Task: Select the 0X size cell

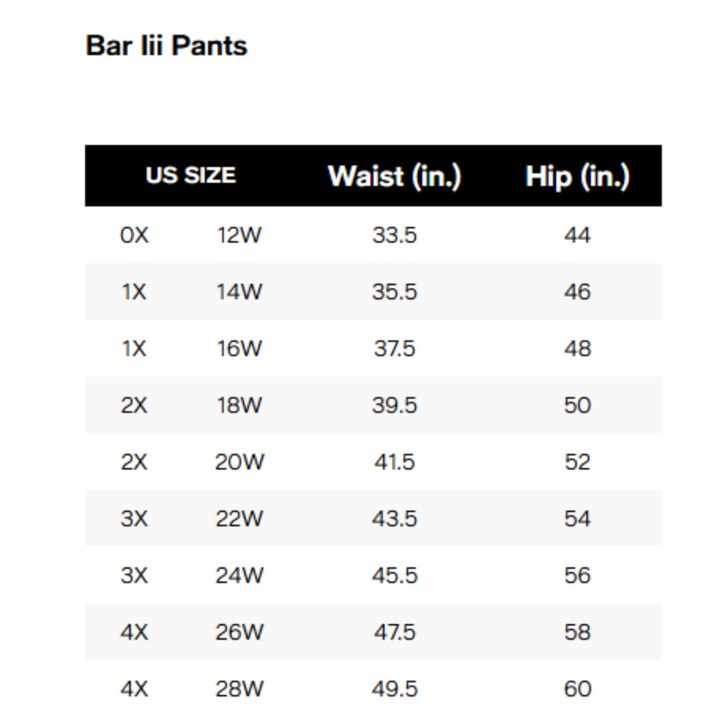Action: 134,235
